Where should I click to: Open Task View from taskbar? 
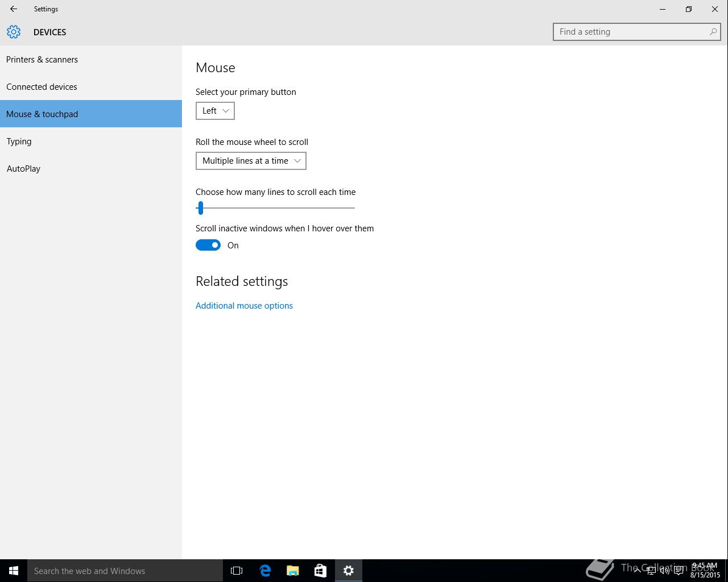[237, 571]
